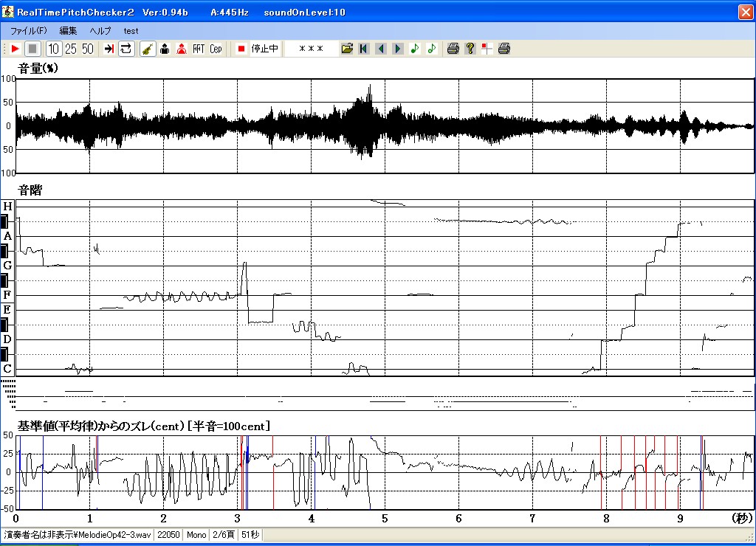Go to next page arrow

click(x=398, y=49)
